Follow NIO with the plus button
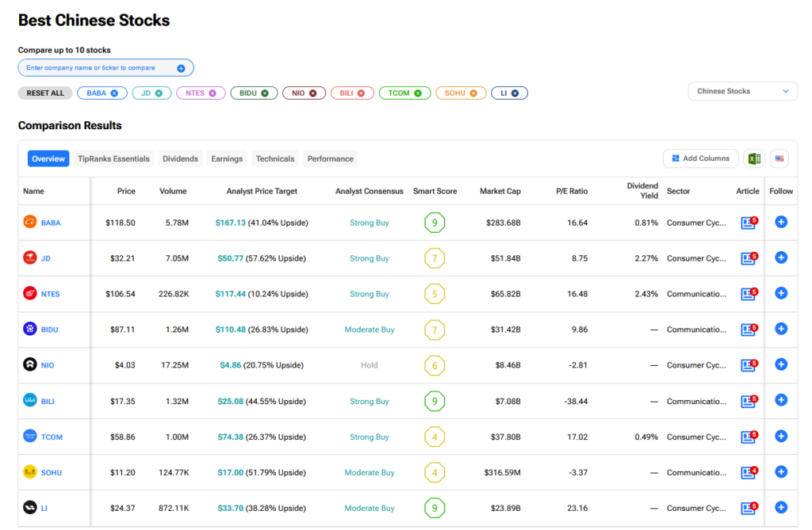812x530 pixels. click(x=781, y=364)
